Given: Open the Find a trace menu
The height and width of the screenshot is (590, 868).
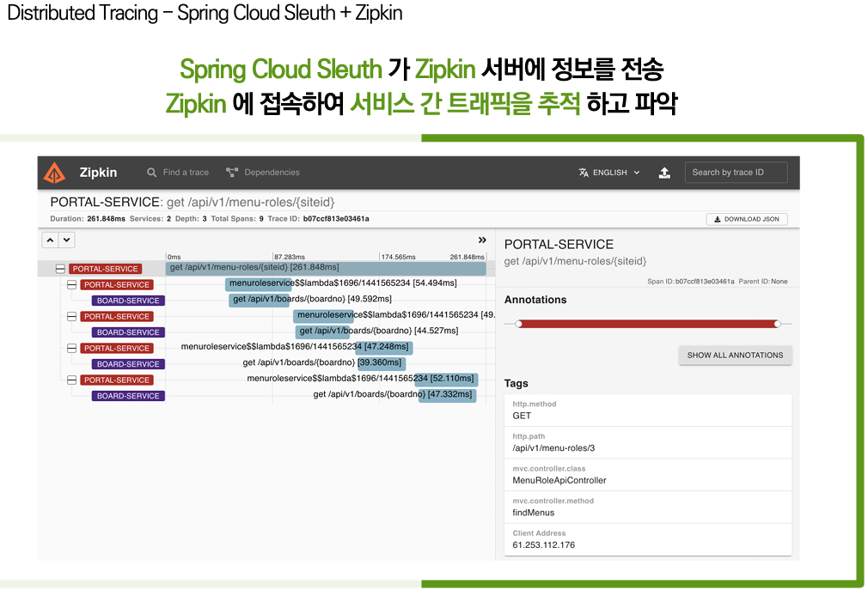Looking at the screenshot, I should click(x=178, y=173).
